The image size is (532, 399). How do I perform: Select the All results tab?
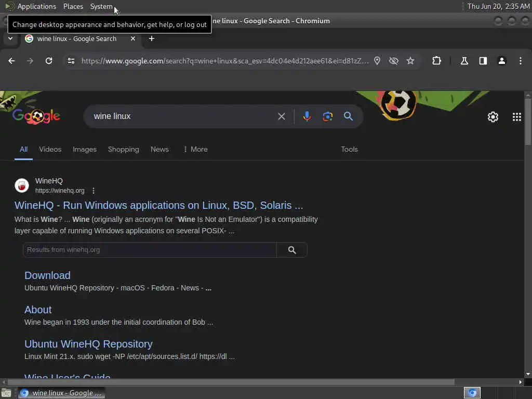(x=23, y=149)
